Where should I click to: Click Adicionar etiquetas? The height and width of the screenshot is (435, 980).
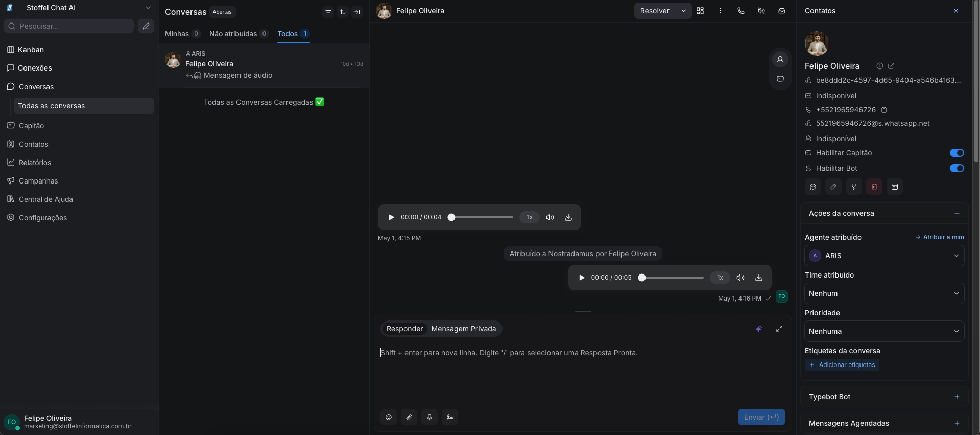click(842, 365)
